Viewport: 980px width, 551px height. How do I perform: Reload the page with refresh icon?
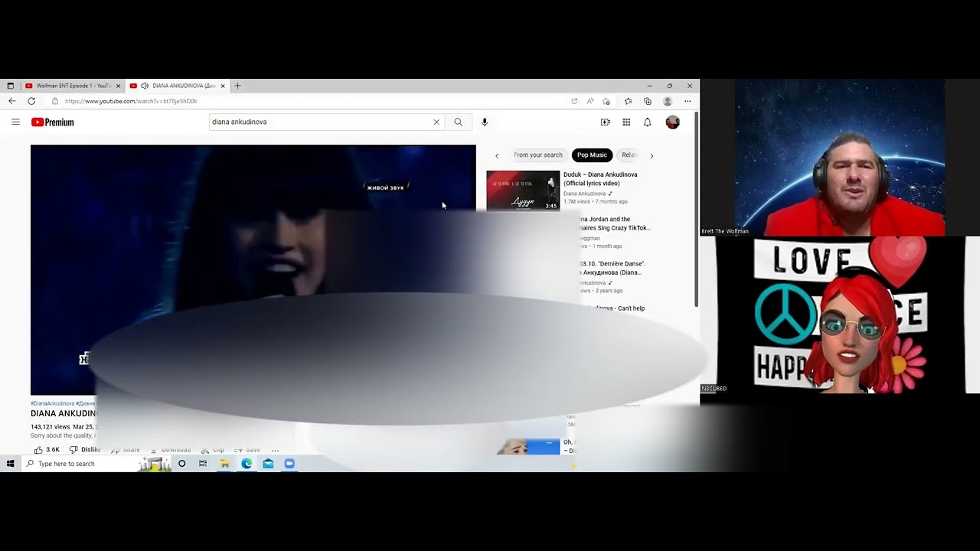point(31,101)
